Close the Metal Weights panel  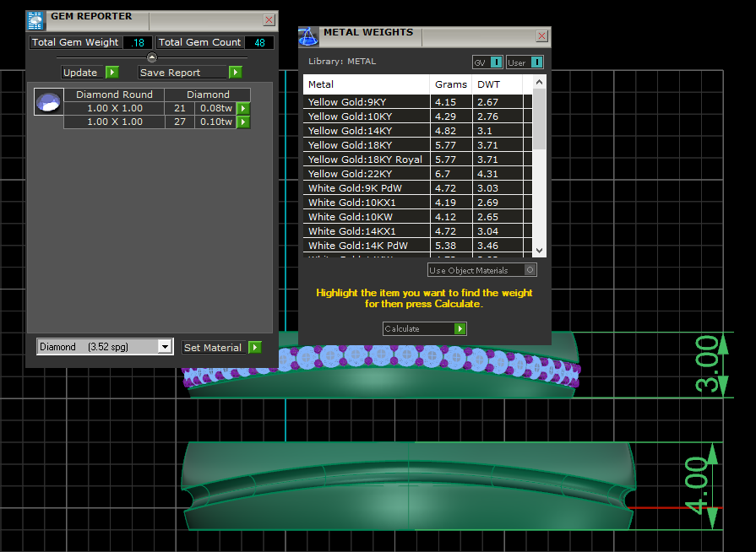[541, 36]
